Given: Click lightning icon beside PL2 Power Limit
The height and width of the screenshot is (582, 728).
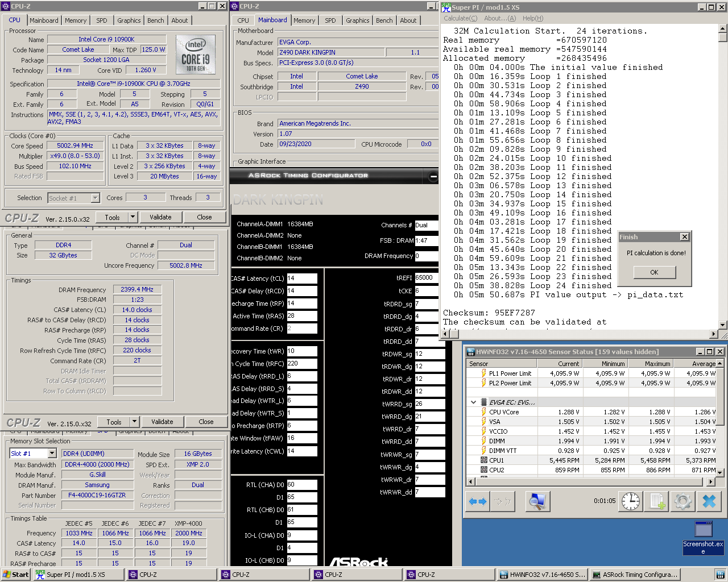Looking at the screenshot, I should [x=484, y=383].
